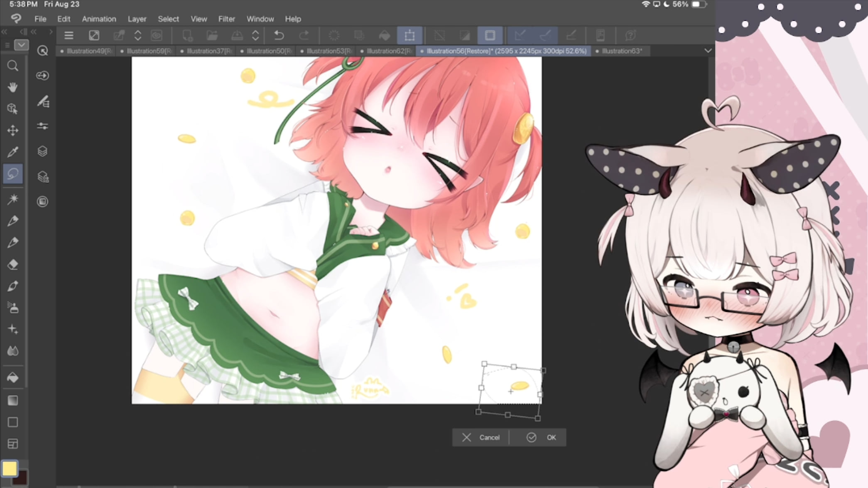The image size is (868, 488).
Task: Click the clear selection dashed-circle icon
Action: pos(334,35)
